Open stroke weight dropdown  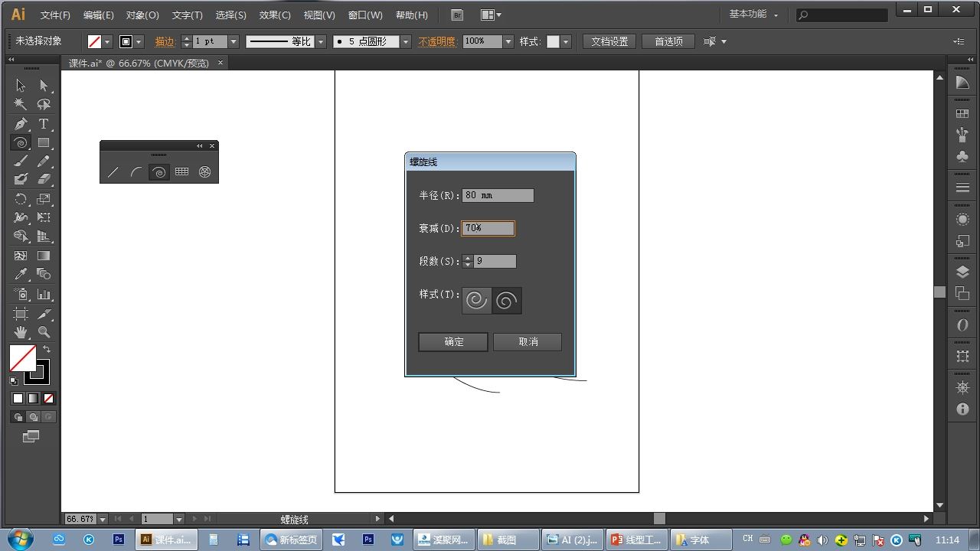coord(234,41)
